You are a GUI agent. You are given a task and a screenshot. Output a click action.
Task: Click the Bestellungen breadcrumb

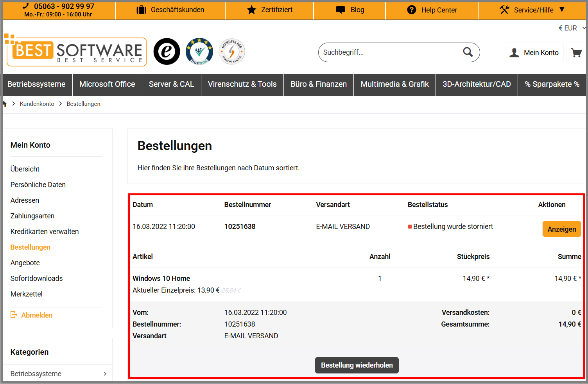pos(83,104)
